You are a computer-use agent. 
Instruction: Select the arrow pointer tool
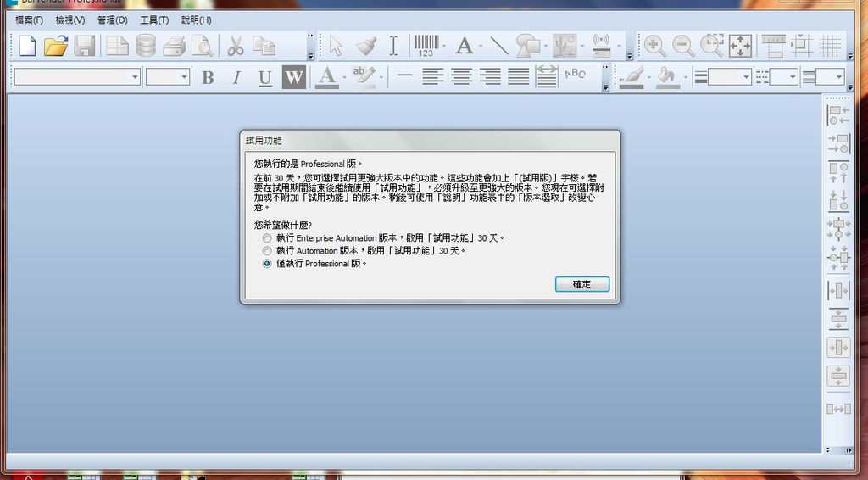(x=336, y=46)
